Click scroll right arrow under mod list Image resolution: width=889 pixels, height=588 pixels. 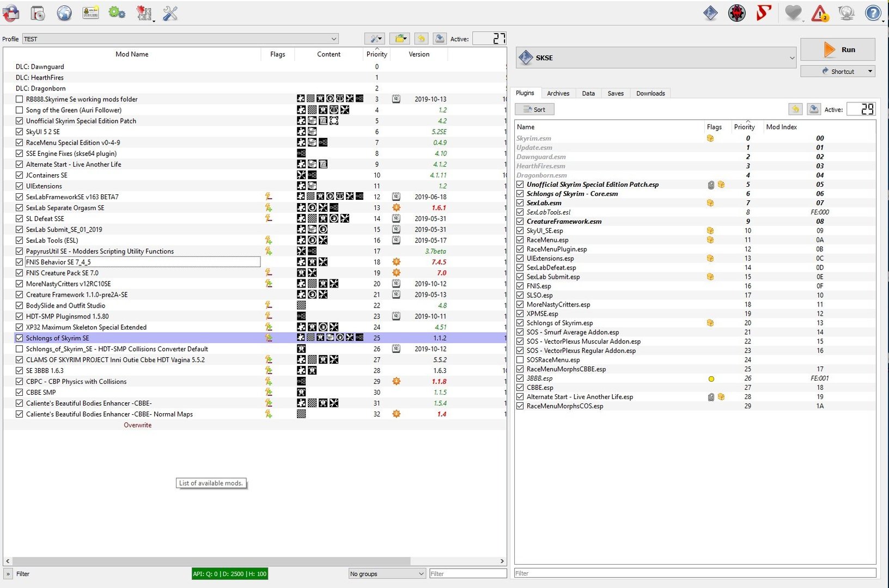tap(502, 561)
